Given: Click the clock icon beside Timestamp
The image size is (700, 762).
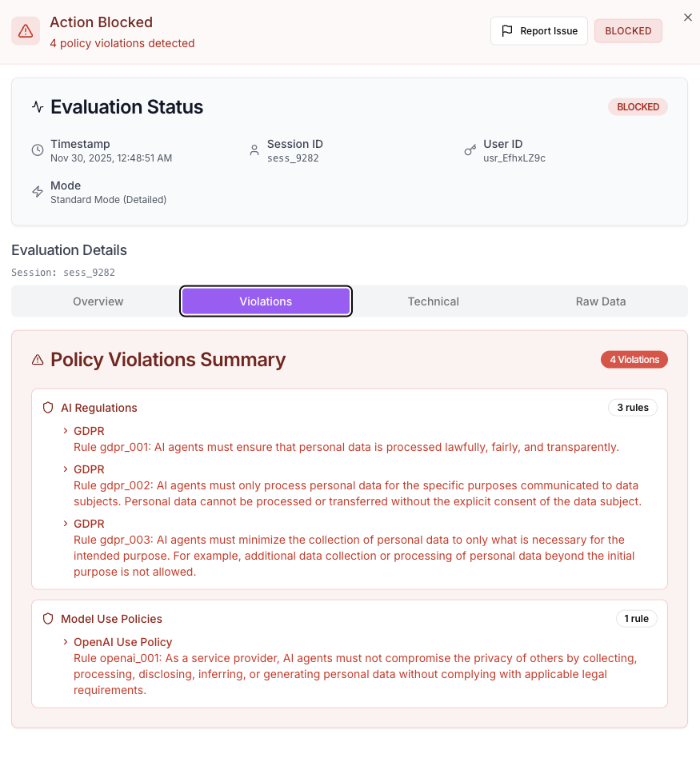Looking at the screenshot, I should click(x=38, y=150).
